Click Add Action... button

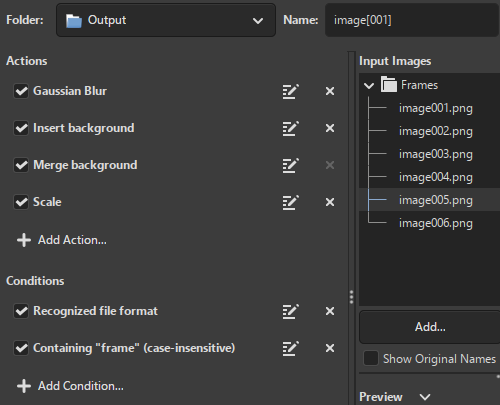pos(62,240)
